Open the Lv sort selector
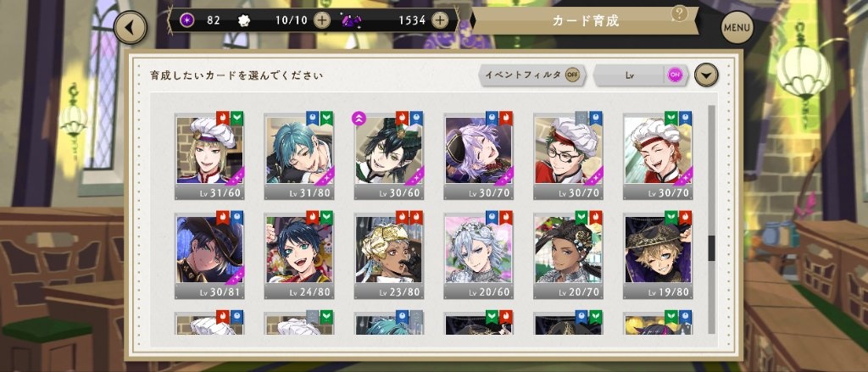The height and width of the screenshot is (372, 868). (x=630, y=75)
